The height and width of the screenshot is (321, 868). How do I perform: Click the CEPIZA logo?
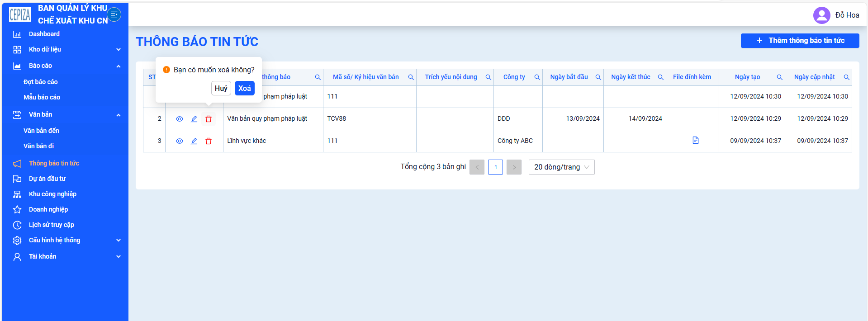click(20, 15)
